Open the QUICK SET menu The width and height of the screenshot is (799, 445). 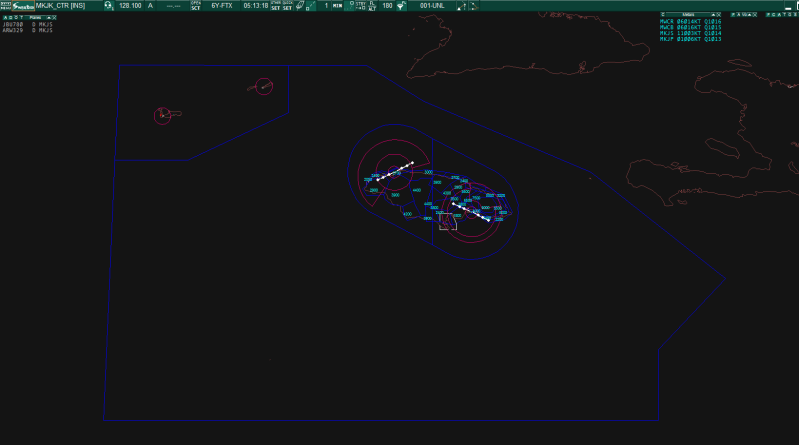[x=287, y=6]
